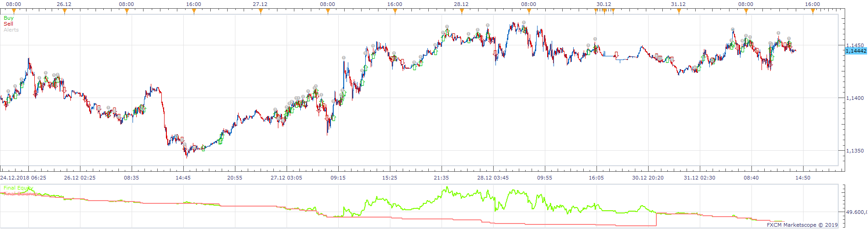868x229 pixels.
Task: Select the highlighted current price 1,14442 tag
Action: pyautogui.click(x=856, y=51)
